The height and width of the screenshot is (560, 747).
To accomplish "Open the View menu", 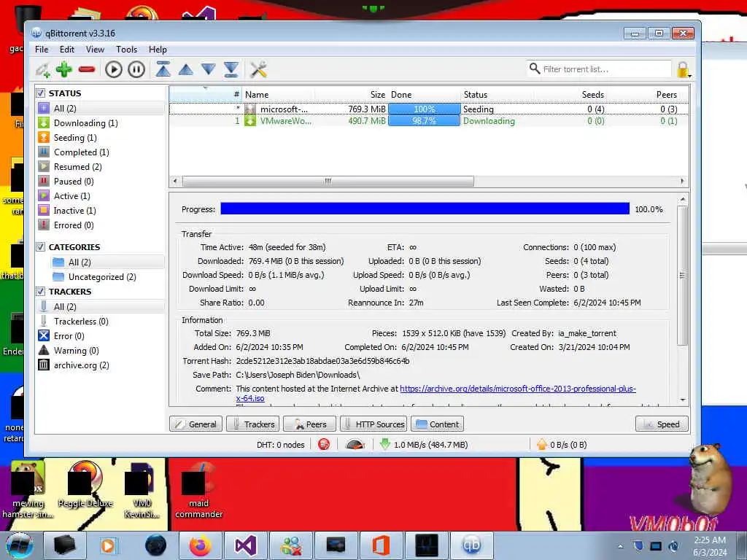I will (95, 50).
